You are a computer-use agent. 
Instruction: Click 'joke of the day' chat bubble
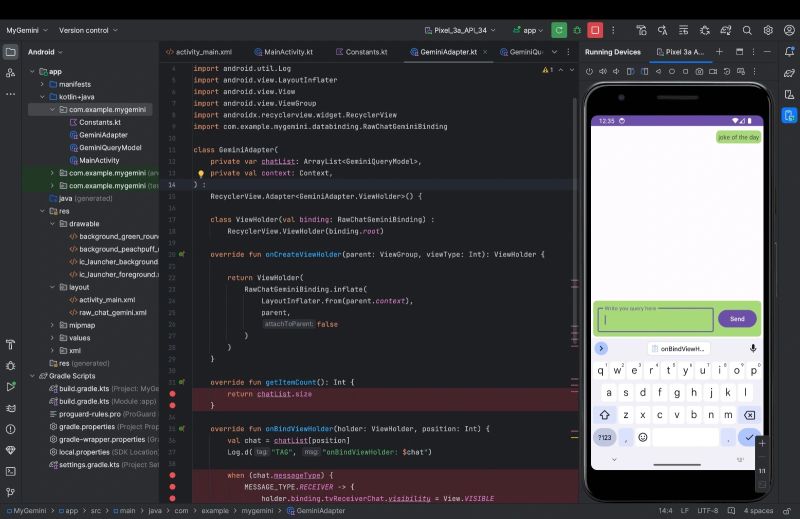pyautogui.click(x=738, y=137)
